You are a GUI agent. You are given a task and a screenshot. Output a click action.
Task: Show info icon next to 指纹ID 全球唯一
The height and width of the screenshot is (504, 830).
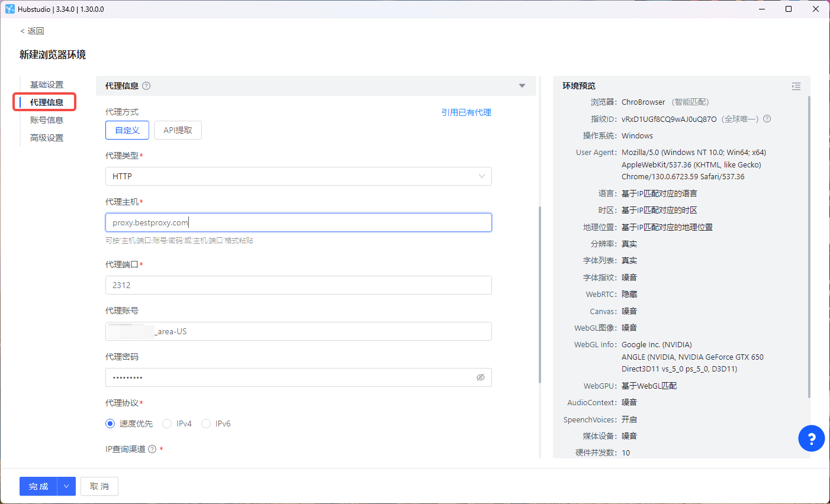coord(767,119)
